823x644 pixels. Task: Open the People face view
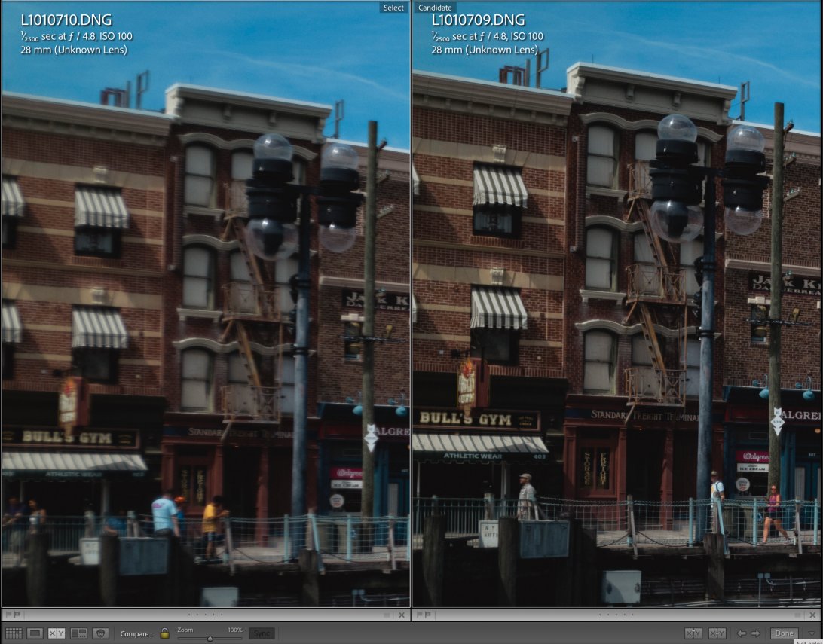(100, 633)
